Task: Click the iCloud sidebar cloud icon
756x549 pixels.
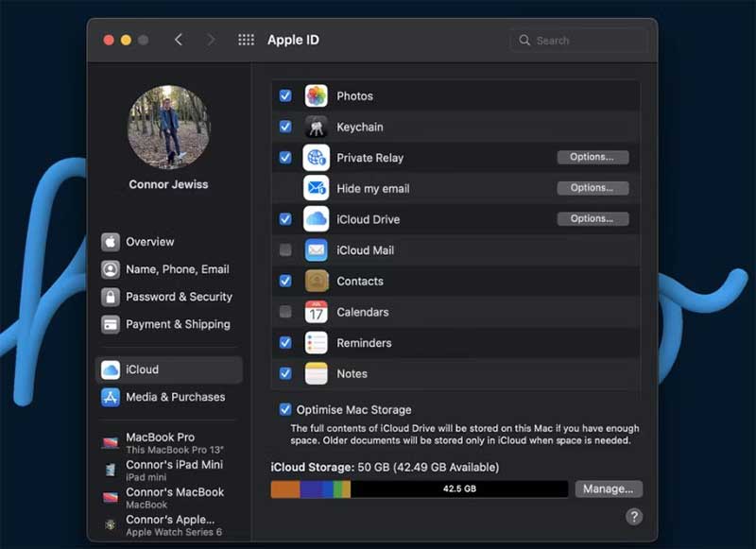Action: coord(111,369)
